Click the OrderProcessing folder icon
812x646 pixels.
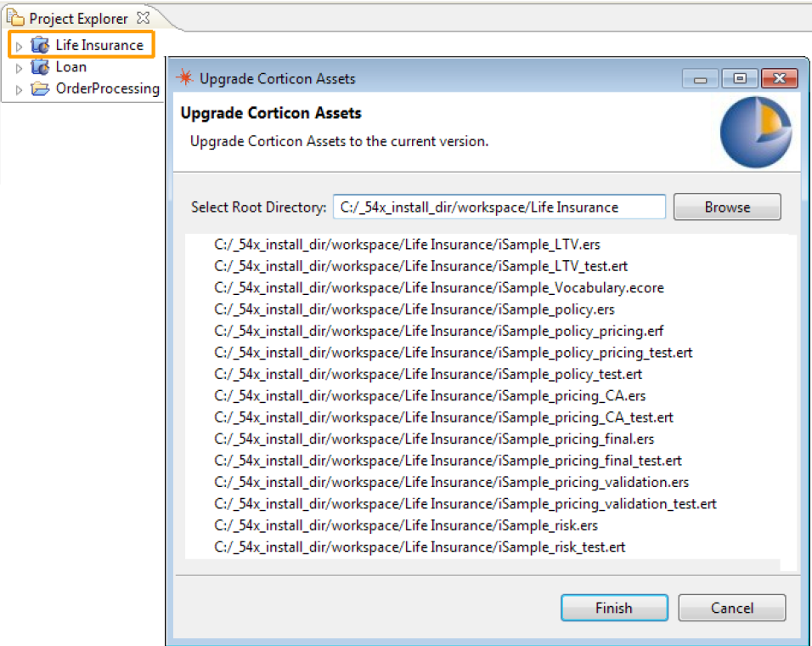[x=40, y=88]
